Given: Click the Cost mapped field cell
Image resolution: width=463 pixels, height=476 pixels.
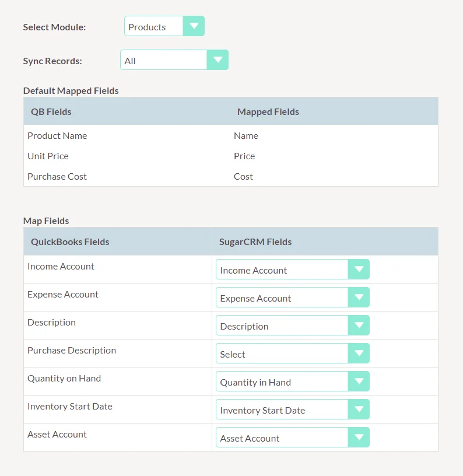Looking at the screenshot, I should 243,176.
